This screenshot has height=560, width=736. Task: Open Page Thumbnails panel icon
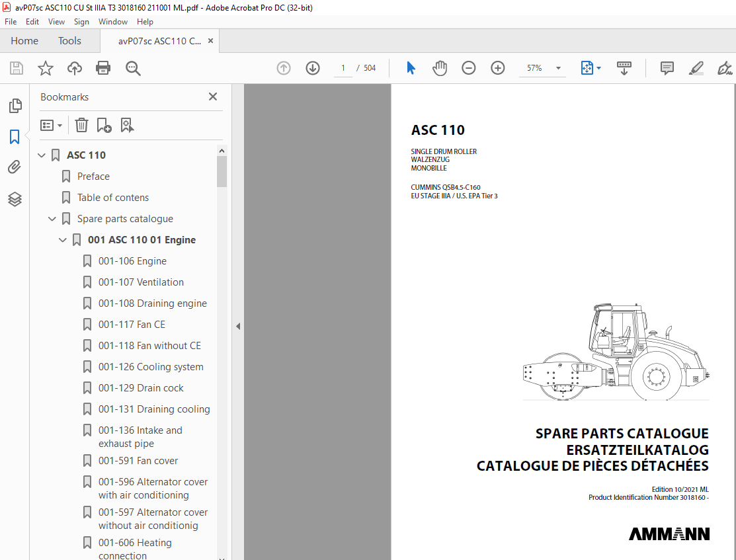pyautogui.click(x=15, y=106)
